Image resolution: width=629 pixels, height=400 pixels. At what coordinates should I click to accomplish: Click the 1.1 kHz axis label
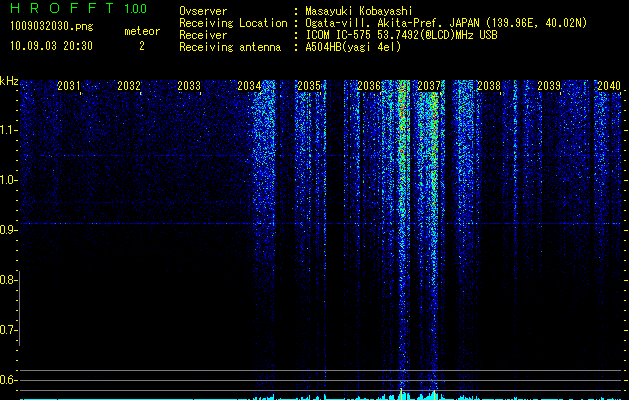point(8,130)
